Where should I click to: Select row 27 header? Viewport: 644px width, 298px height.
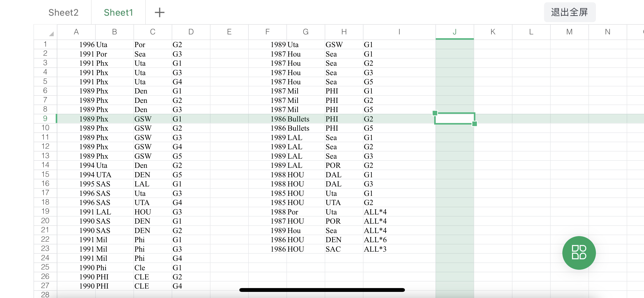click(x=45, y=286)
